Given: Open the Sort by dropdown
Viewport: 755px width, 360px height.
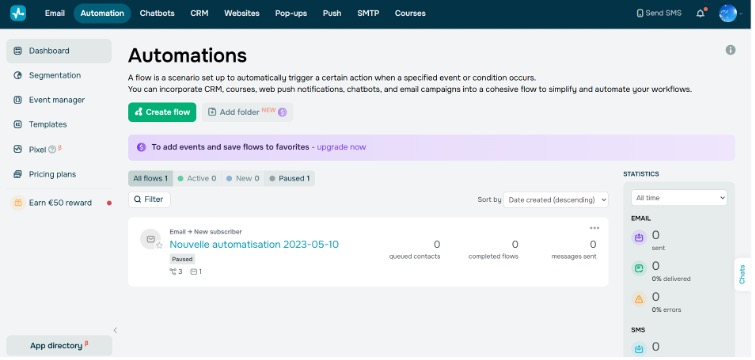Looking at the screenshot, I should coord(556,200).
